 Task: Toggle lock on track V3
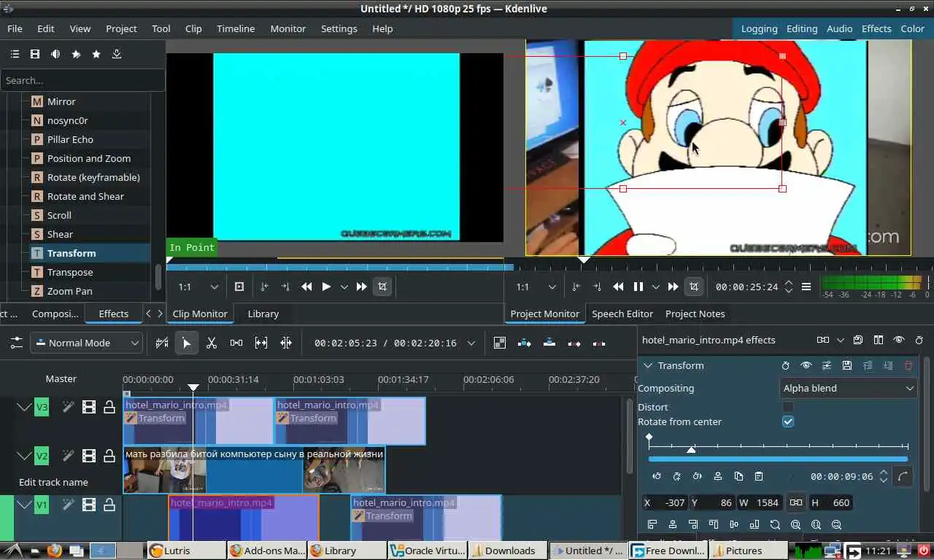coord(109,407)
